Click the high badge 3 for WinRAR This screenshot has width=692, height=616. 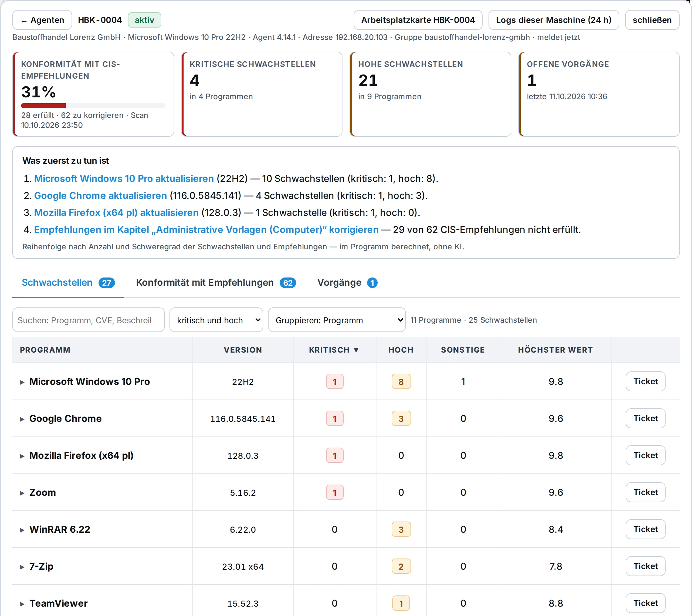pos(401,529)
